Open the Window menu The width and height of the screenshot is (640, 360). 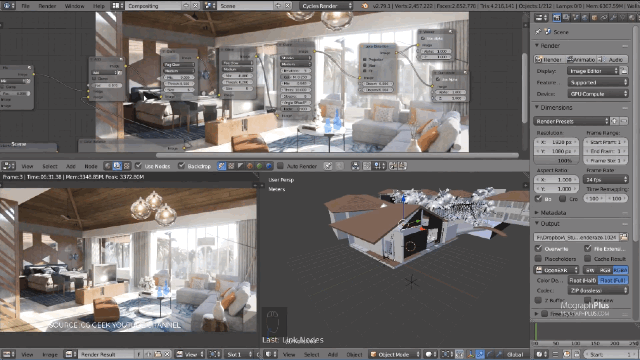tap(74, 6)
